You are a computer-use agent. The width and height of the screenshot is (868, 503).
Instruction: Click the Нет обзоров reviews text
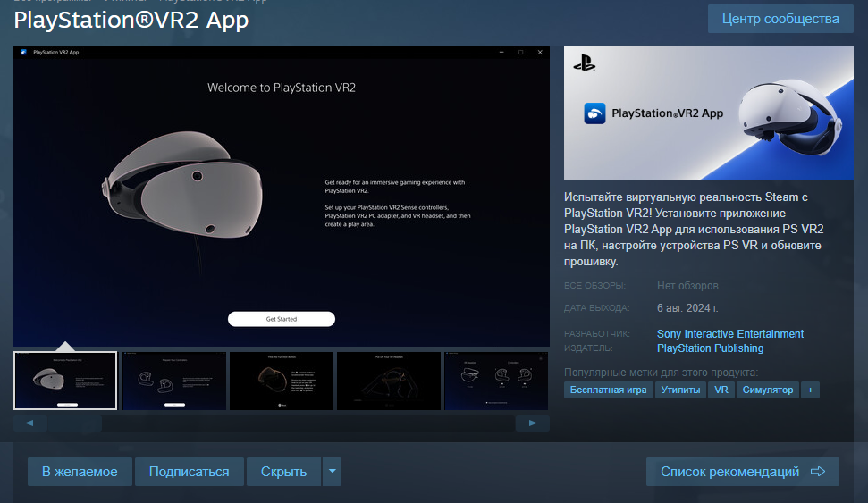(x=687, y=286)
